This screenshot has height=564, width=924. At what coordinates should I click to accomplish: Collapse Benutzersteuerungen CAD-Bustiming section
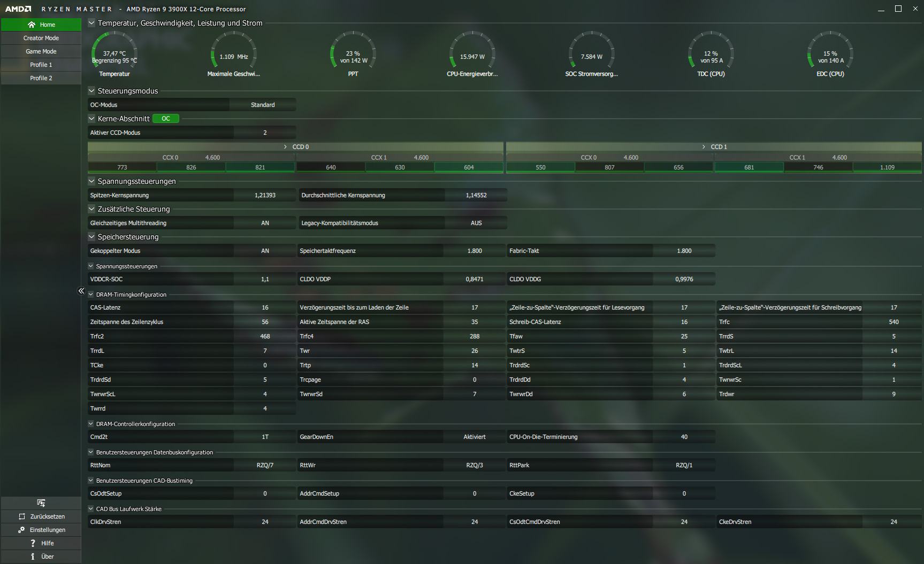point(91,481)
